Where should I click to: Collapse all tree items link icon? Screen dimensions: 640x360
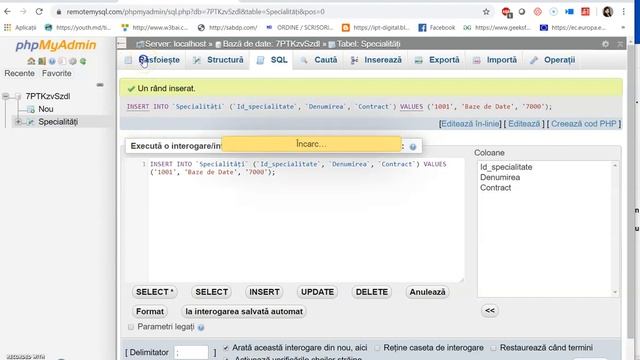[100, 85]
